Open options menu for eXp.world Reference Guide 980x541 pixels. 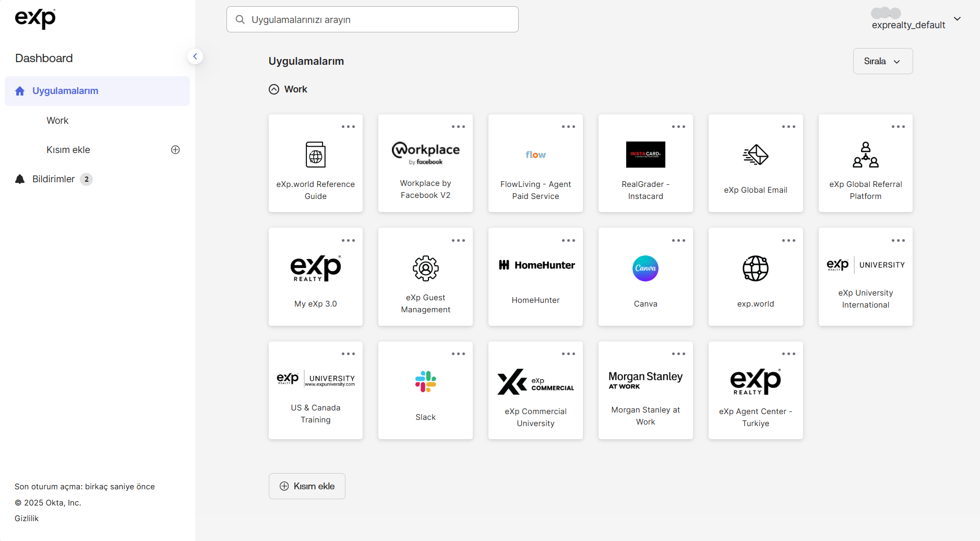point(348,127)
